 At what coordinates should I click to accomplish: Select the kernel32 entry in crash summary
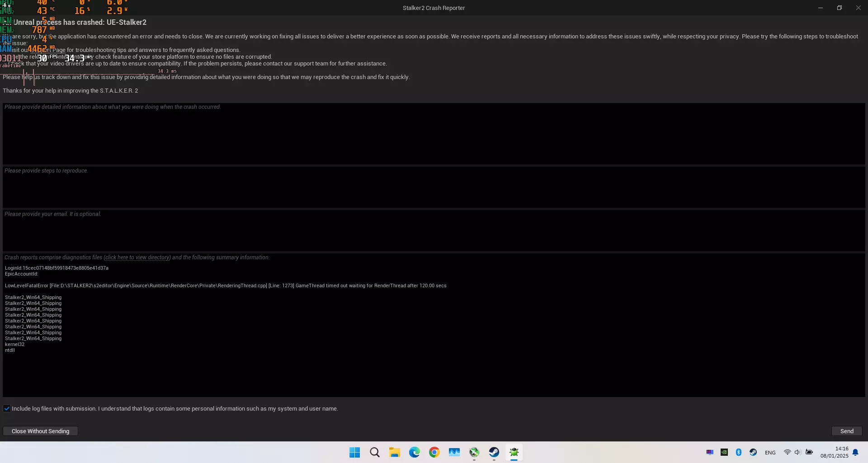(x=14, y=344)
